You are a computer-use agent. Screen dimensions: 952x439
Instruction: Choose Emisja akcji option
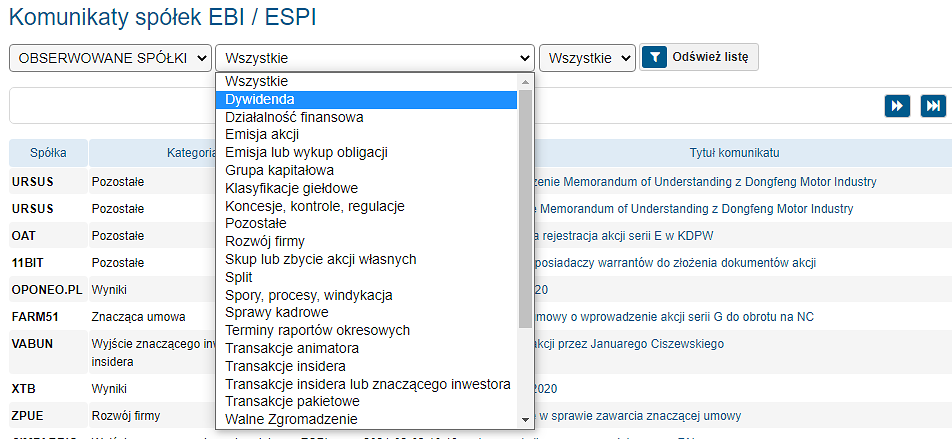[x=262, y=135]
